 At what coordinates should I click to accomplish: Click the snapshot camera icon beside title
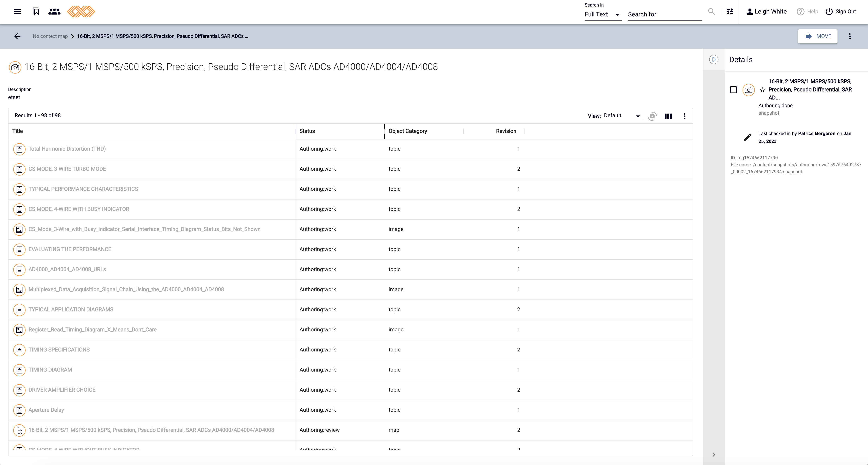pos(15,67)
